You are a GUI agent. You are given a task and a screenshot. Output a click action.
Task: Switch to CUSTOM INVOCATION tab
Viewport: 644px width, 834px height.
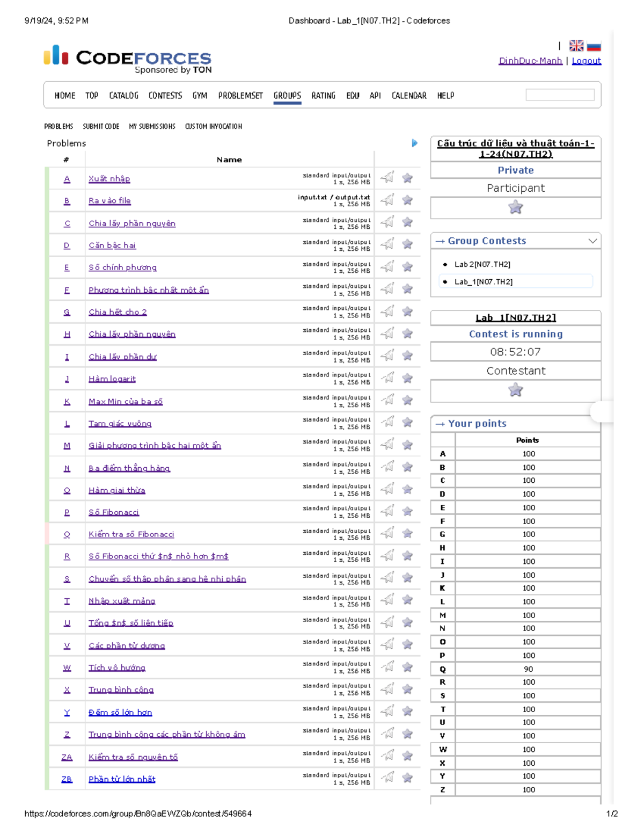click(214, 126)
